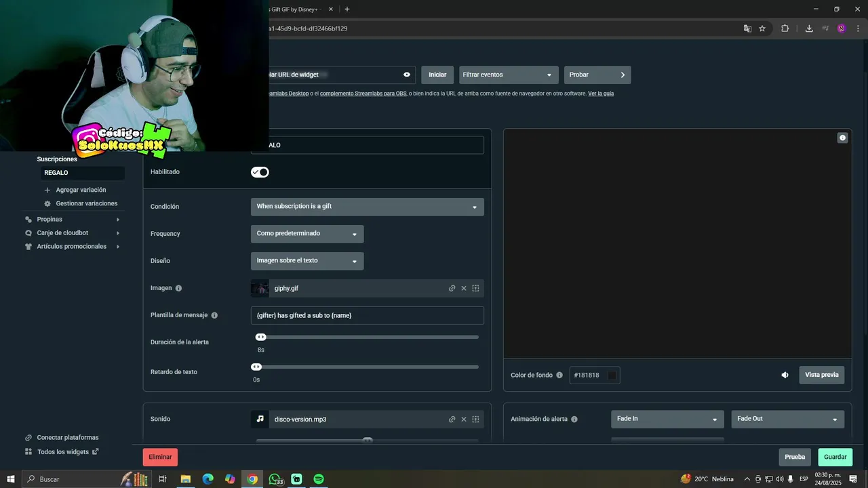Remove giphy.gif with the X icon

(x=464, y=288)
